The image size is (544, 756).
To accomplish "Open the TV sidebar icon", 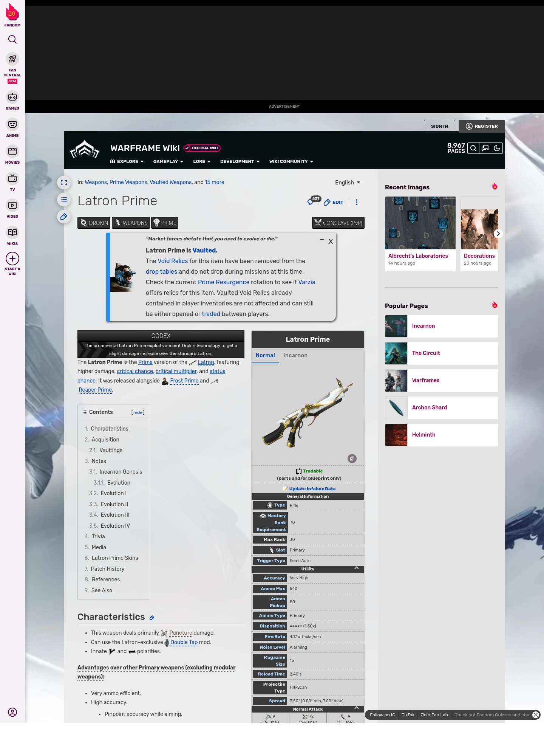I will (x=12, y=178).
